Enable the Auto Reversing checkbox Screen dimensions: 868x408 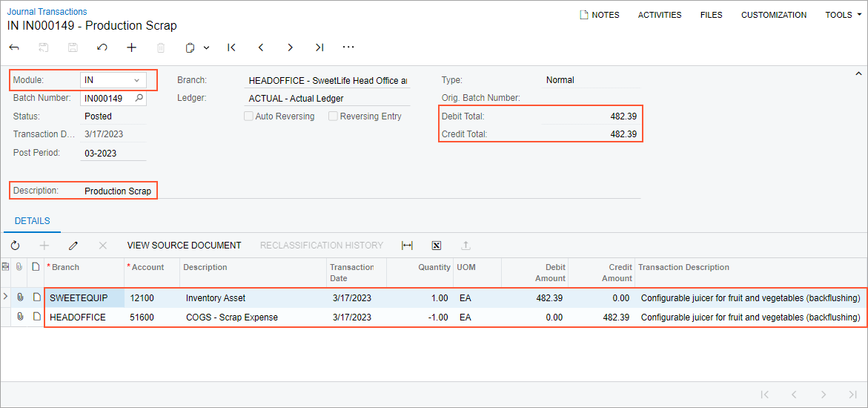[249, 116]
